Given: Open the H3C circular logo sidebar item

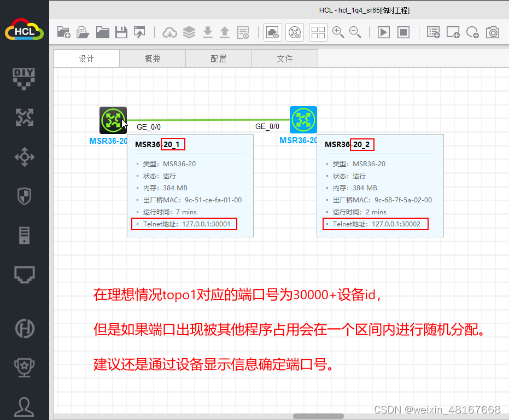Looking at the screenshot, I should pos(25,329).
